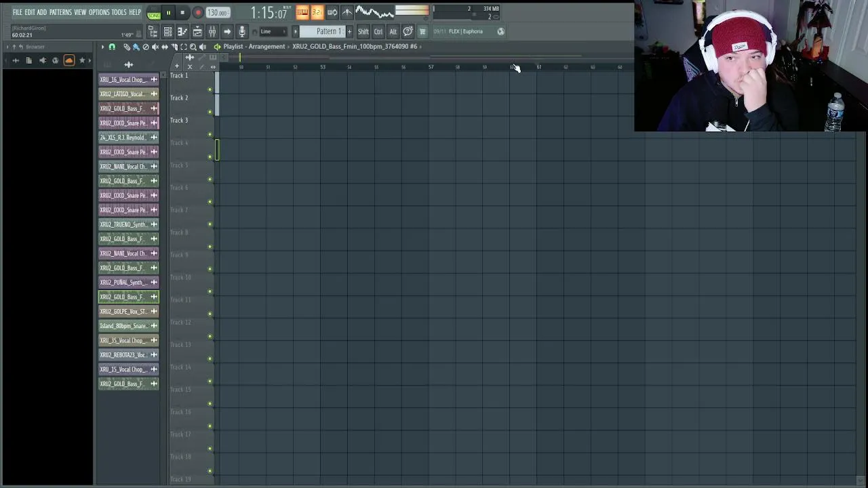Click the globe online news icon

(500, 31)
